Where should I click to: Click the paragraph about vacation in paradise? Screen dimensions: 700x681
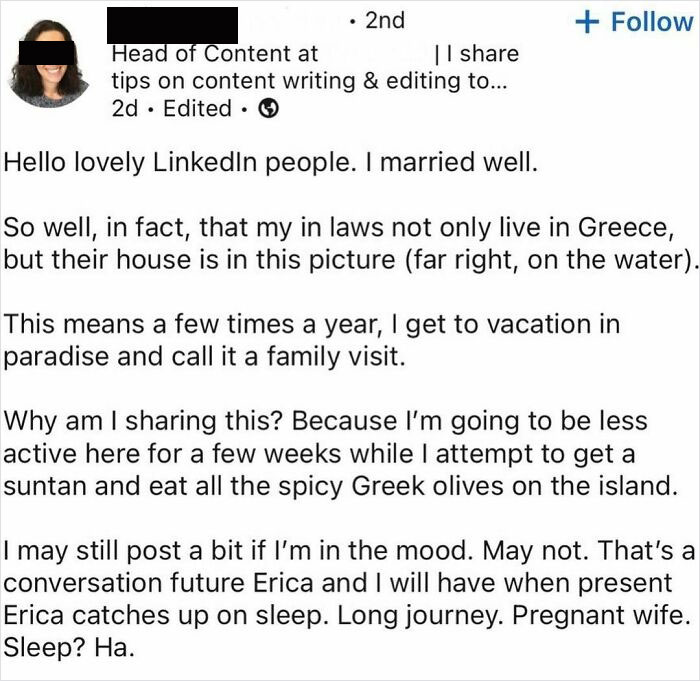click(312, 340)
